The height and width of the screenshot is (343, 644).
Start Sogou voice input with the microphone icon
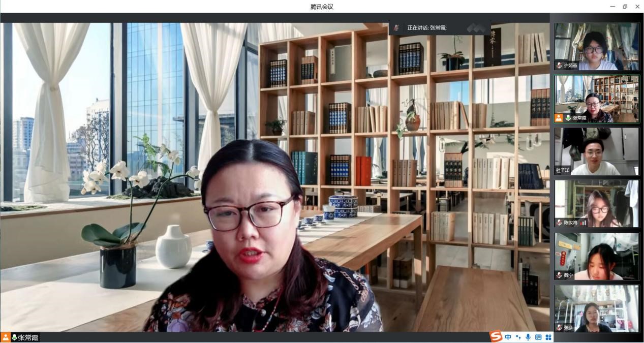click(x=528, y=337)
